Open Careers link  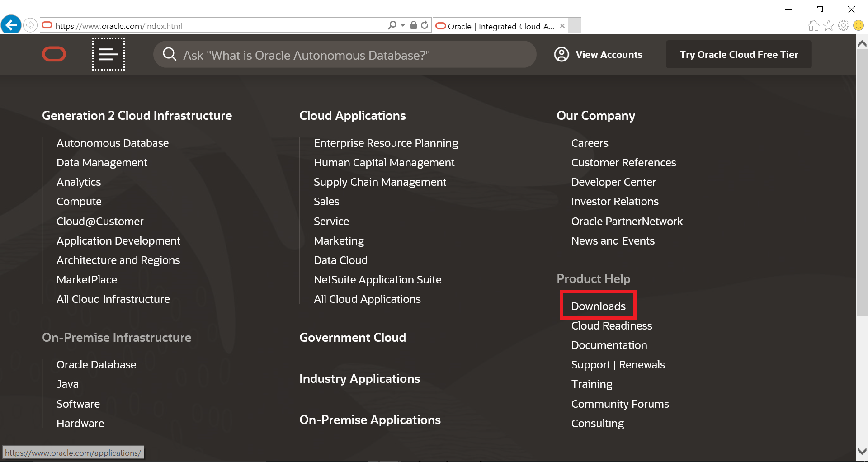tap(590, 143)
